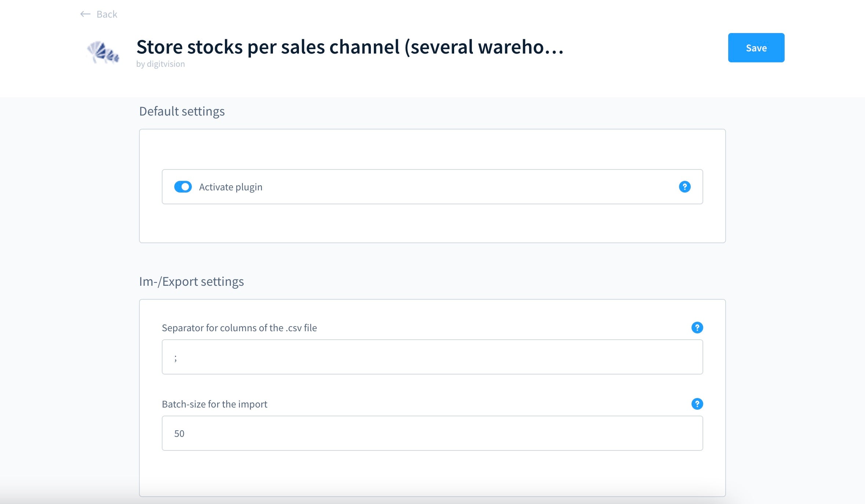This screenshot has height=504, width=865.
Task: Click the 'Activate plugin' label text
Action: (x=231, y=187)
